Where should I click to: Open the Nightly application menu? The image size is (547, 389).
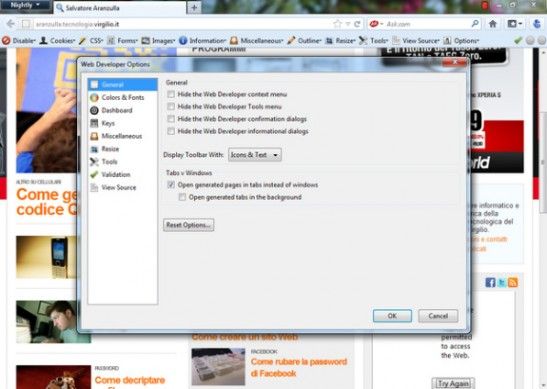tap(25, 5)
